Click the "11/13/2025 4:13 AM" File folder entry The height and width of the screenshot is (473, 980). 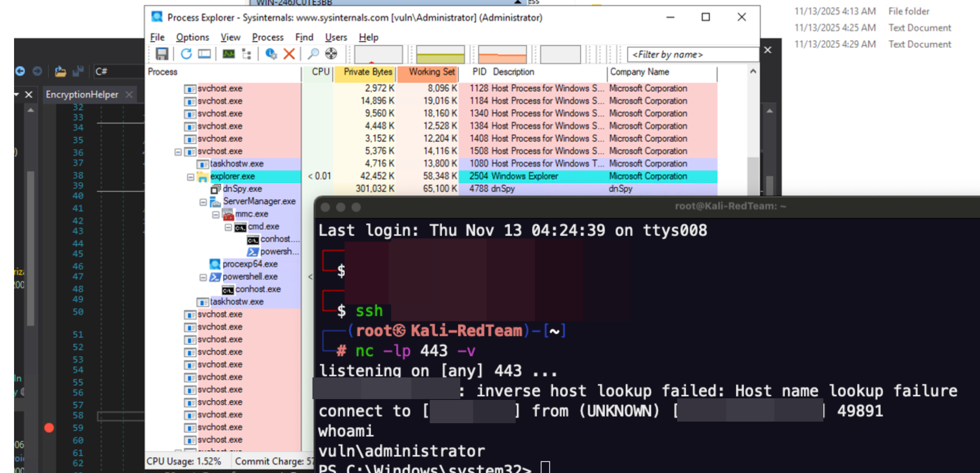tap(862, 11)
